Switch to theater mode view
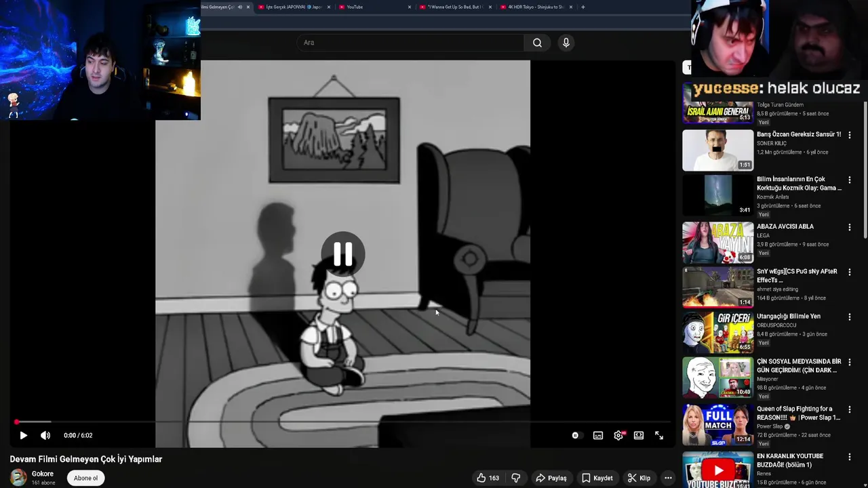 click(x=639, y=435)
